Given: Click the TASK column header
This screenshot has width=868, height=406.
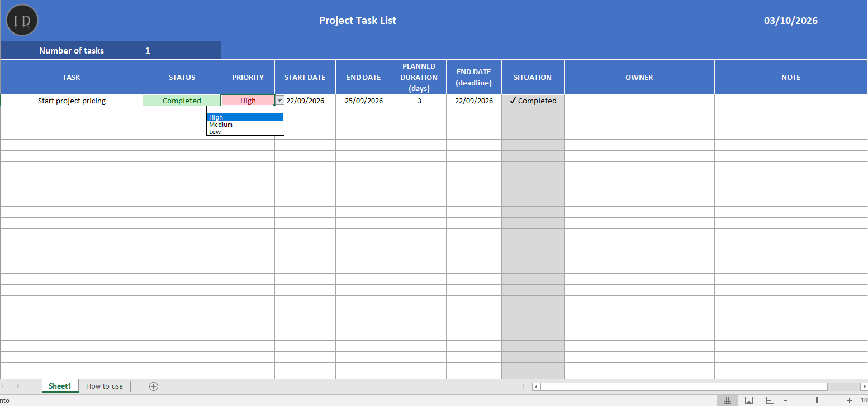Looking at the screenshot, I should 72,77.
